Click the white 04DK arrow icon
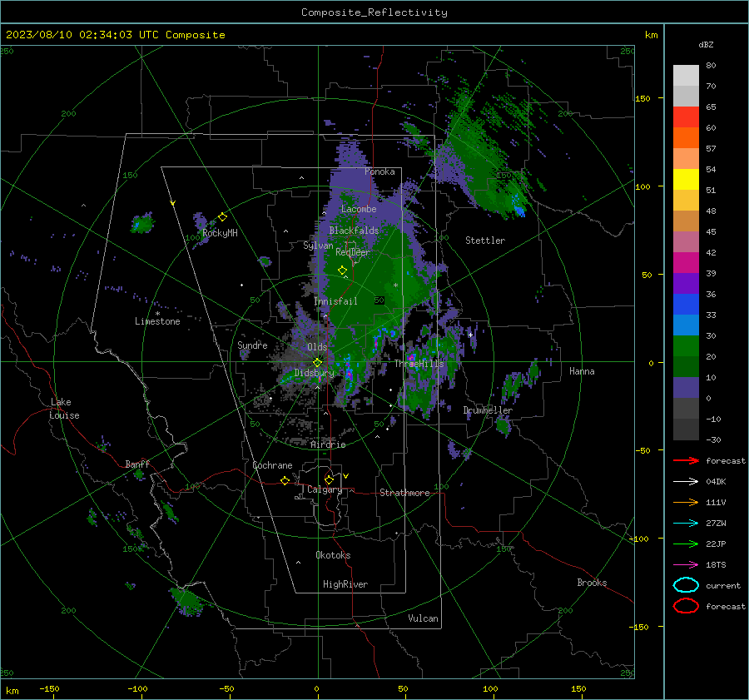The image size is (749, 700). [x=686, y=481]
